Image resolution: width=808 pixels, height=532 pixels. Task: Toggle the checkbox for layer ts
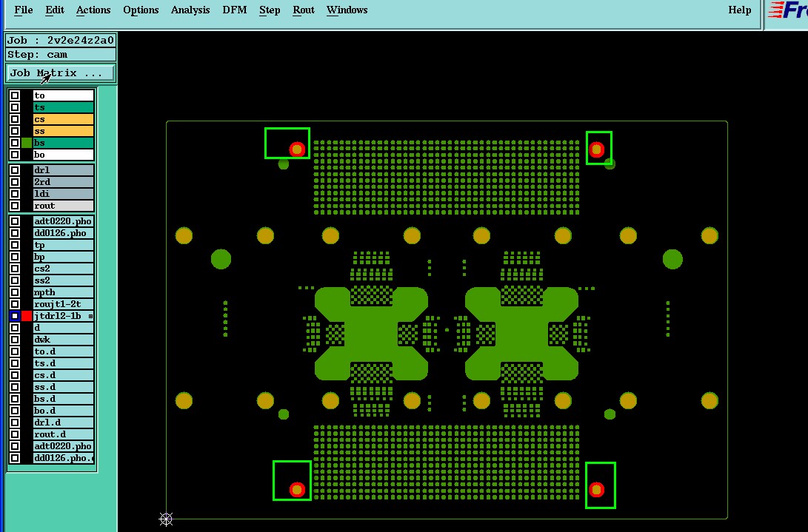point(15,107)
